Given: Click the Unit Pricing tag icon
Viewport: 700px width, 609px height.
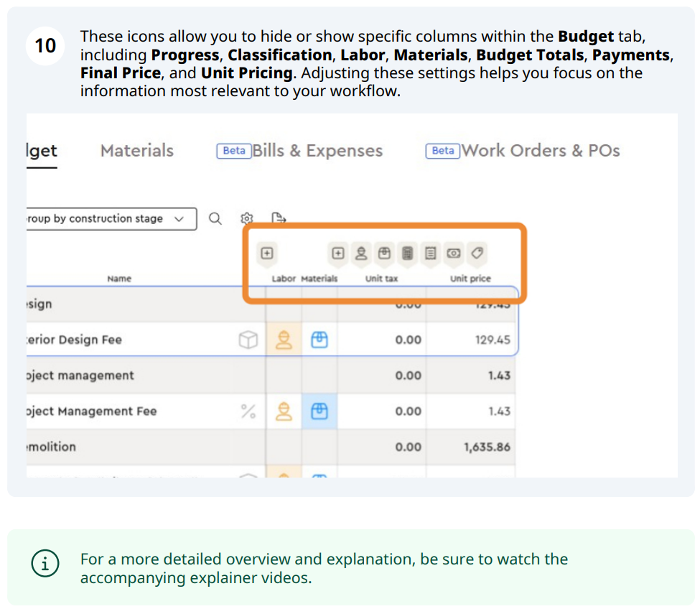Looking at the screenshot, I should 477,253.
